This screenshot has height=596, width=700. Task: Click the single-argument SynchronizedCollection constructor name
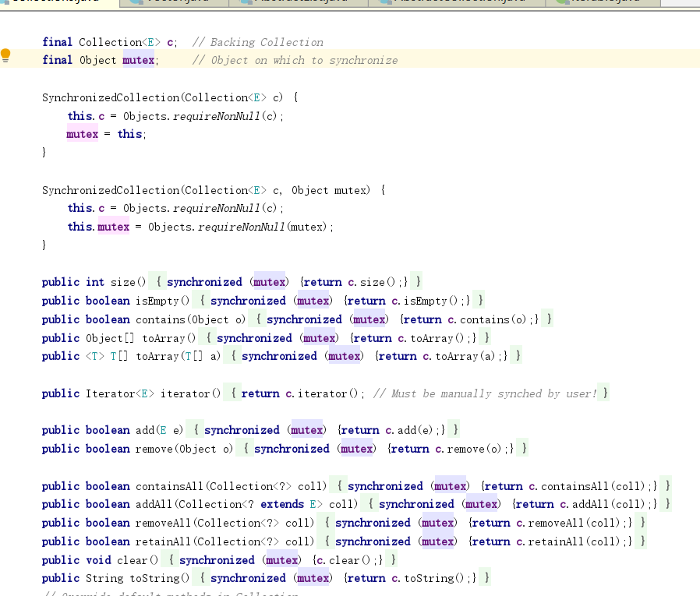pyautogui.click(x=110, y=97)
